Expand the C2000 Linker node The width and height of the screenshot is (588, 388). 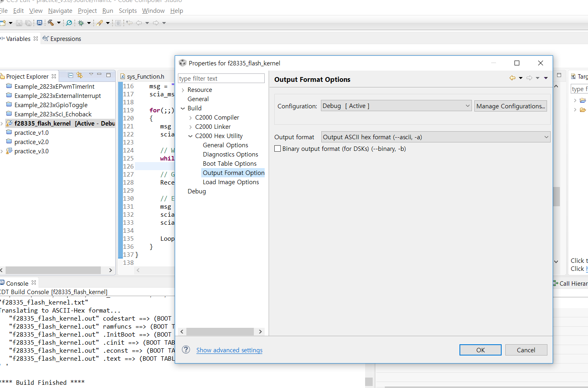click(x=191, y=127)
